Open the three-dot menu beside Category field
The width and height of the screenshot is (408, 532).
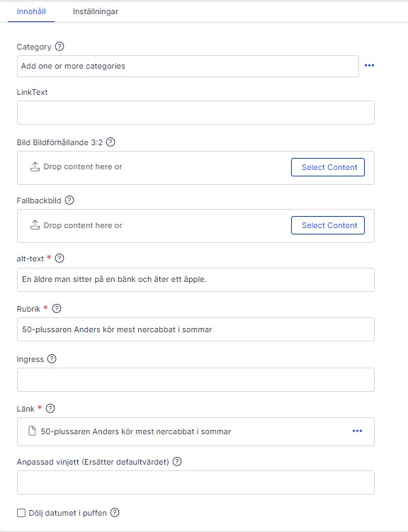[369, 65]
